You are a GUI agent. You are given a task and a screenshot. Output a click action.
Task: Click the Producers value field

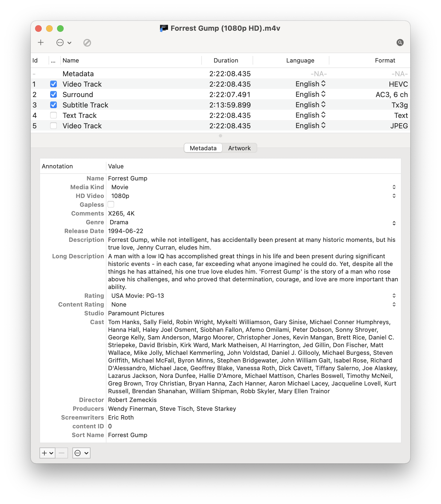(253, 409)
